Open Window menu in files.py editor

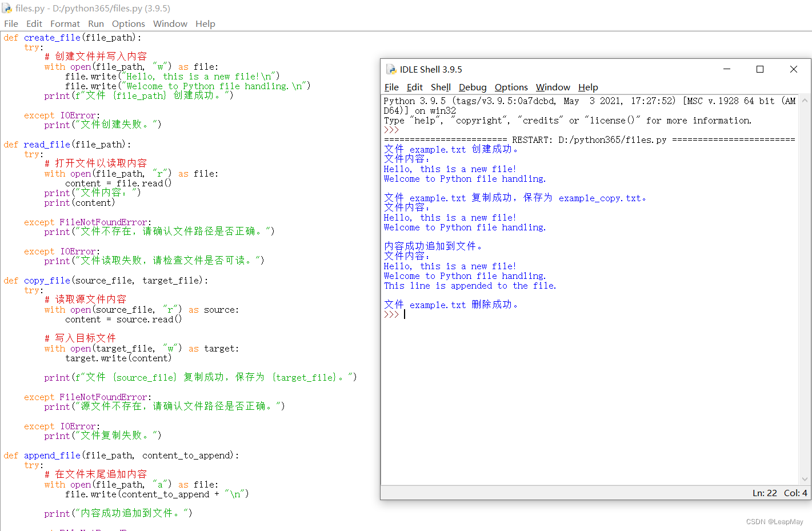[x=170, y=23]
